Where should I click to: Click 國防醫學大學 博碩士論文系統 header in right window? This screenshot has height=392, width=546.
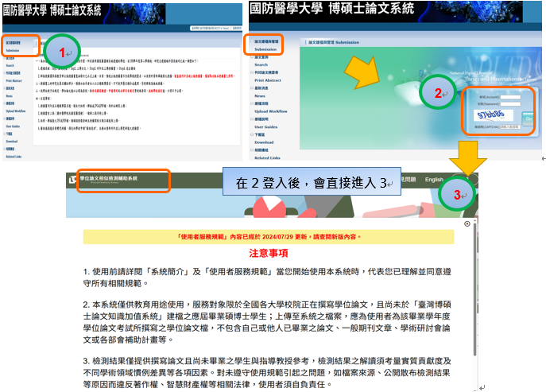pyautogui.click(x=331, y=9)
